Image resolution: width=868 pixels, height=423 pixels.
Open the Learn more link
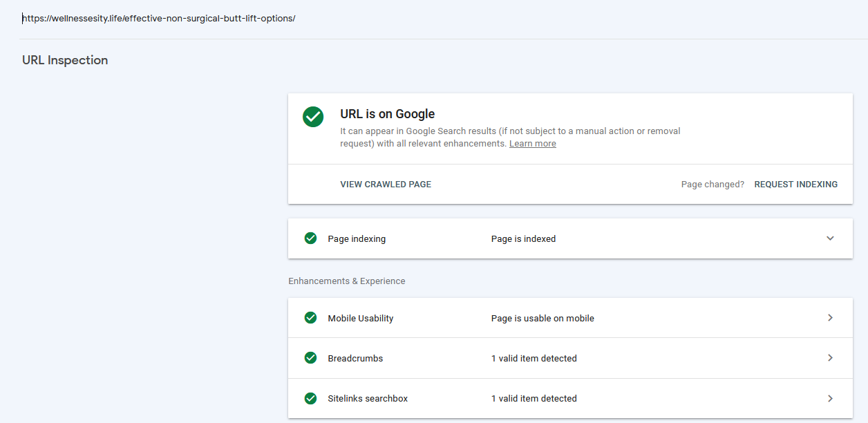point(533,144)
